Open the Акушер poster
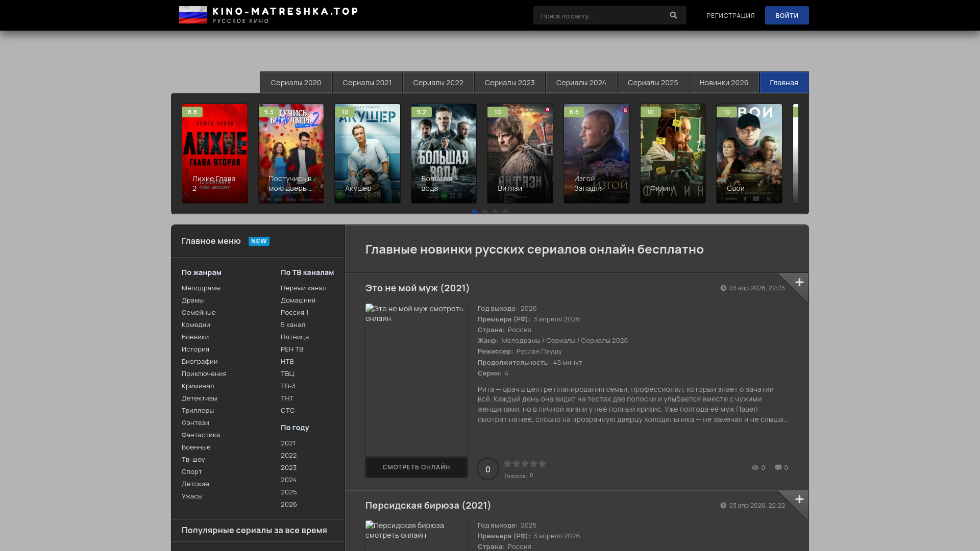This screenshot has width=980, height=551. pos(367,154)
